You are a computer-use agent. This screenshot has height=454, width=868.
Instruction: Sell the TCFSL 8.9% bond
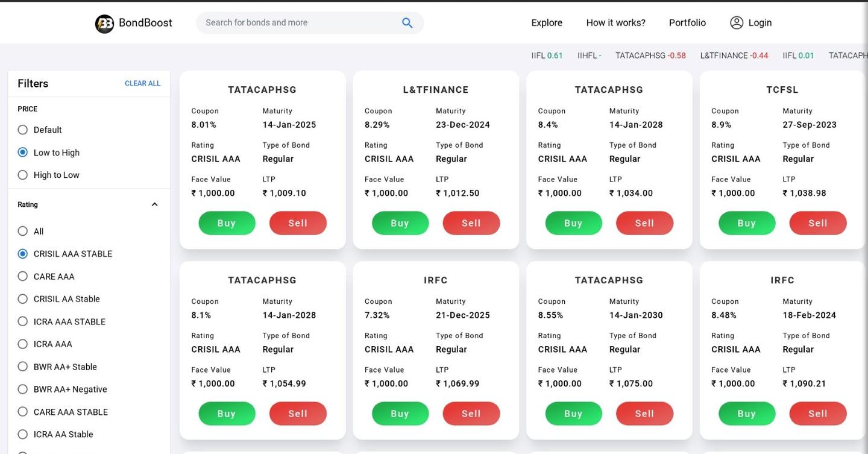pyautogui.click(x=818, y=223)
